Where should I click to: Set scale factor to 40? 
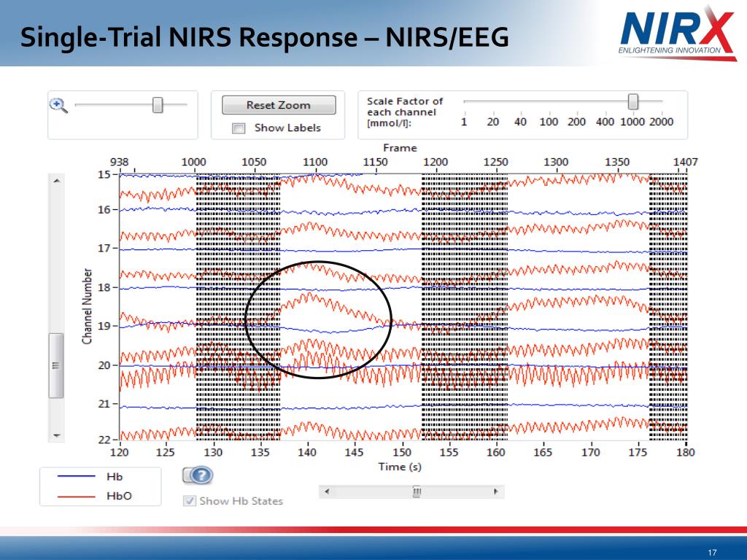pyautogui.click(x=520, y=122)
